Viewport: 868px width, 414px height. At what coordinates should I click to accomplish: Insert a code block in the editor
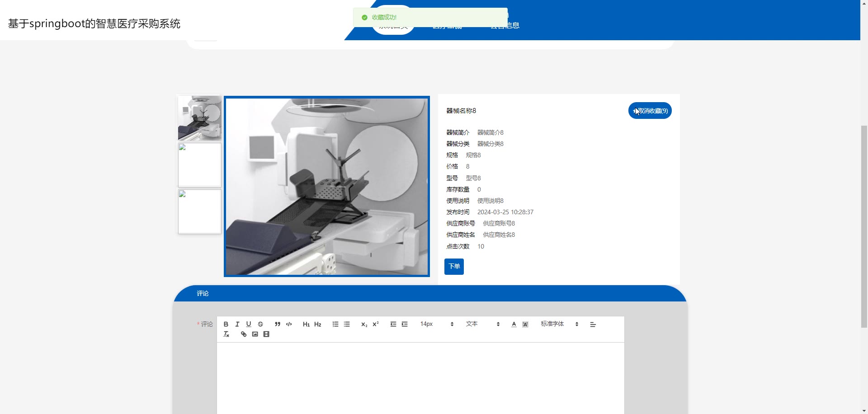pos(289,324)
